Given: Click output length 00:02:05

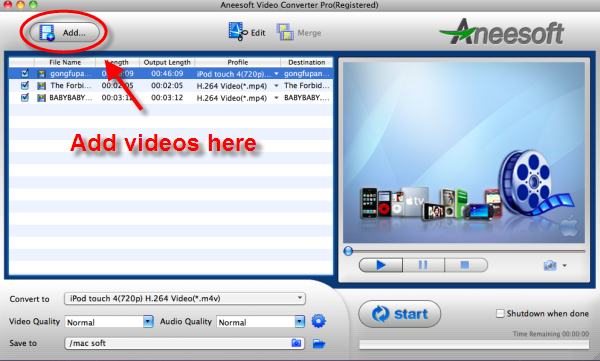Looking at the screenshot, I should click(x=167, y=85).
